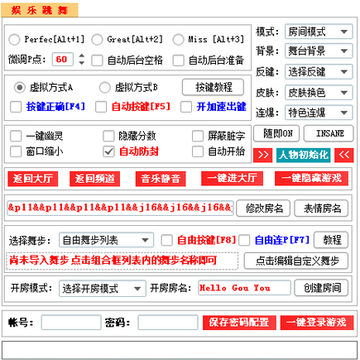This screenshot has width=360, height=360.
Task: Open the 模式 dropdown showing 房间模式
Action: pyautogui.click(x=319, y=32)
